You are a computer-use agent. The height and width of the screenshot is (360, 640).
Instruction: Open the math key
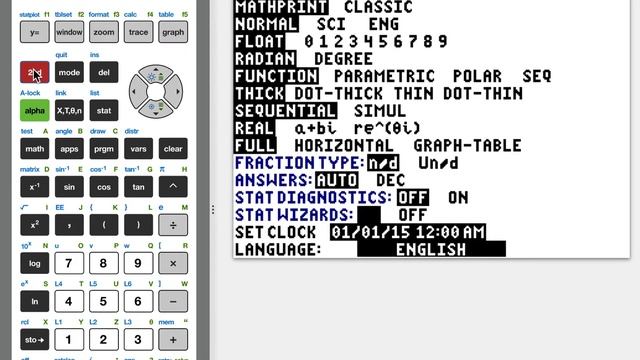(x=35, y=149)
